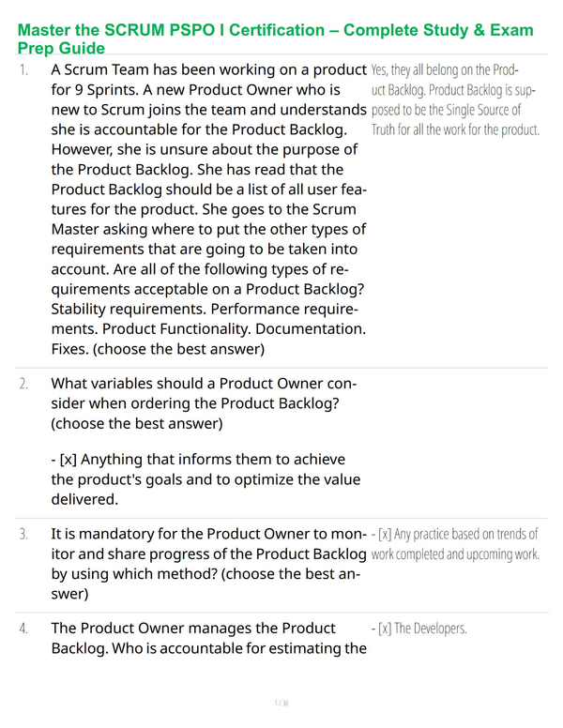Viewport: 563px width, 728px height.
Task: Click the 'A Scrum Team has been working' question text
Action: 208,209
